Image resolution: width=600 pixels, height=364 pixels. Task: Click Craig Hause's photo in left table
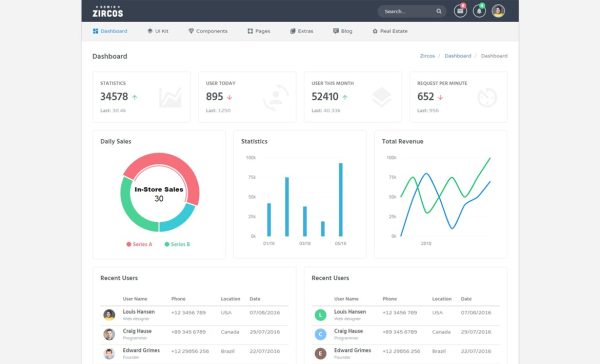[x=109, y=334]
